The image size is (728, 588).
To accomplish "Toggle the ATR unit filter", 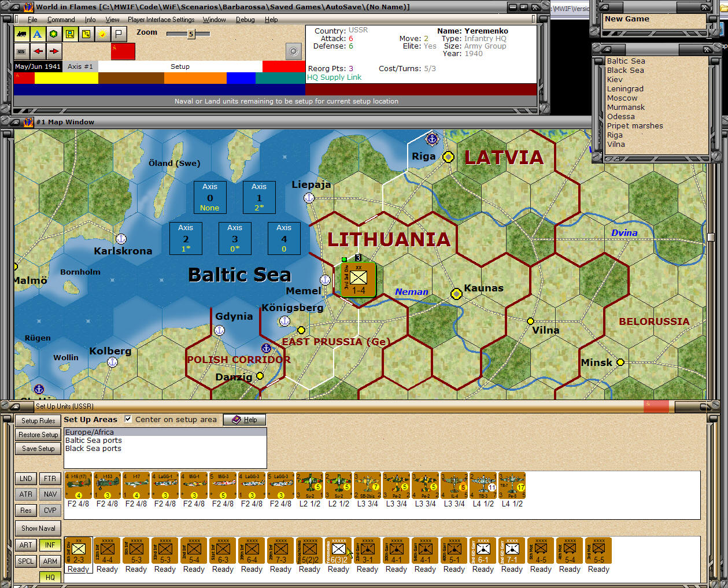I will [26, 494].
